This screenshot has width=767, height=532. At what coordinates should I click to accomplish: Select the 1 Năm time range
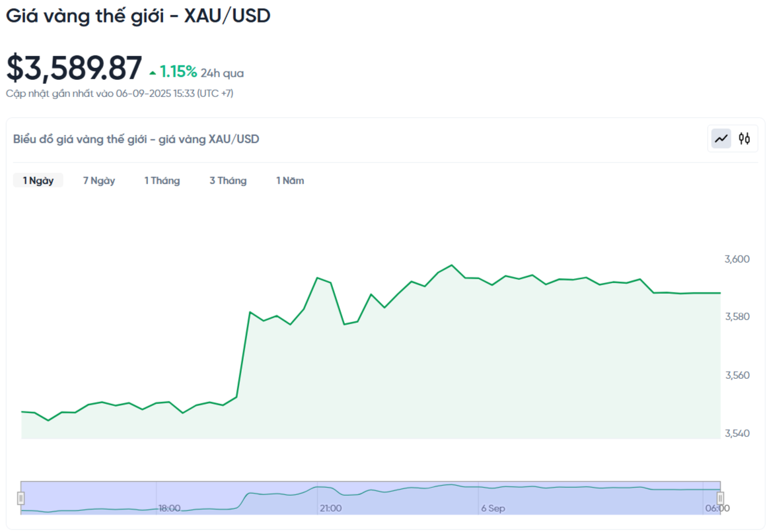pyautogui.click(x=290, y=180)
